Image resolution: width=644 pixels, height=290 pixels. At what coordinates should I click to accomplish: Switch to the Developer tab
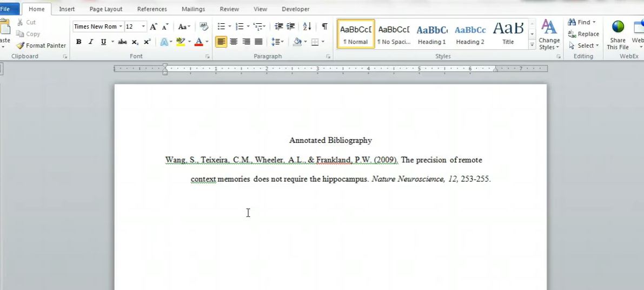click(x=296, y=9)
